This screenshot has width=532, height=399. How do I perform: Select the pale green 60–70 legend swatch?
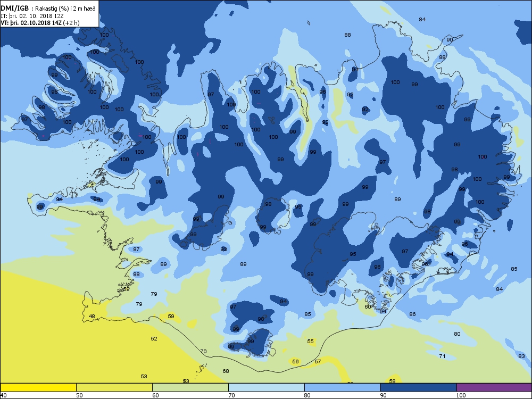click(x=190, y=387)
